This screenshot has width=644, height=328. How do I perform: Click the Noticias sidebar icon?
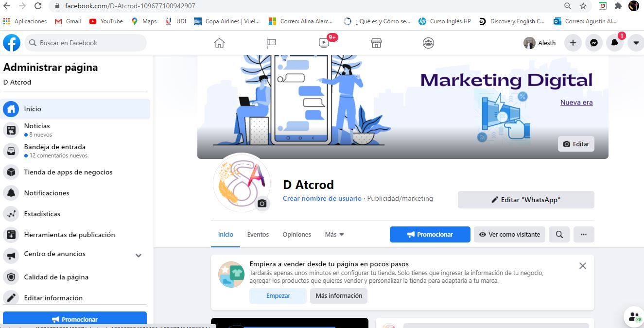[x=11, y=130]
